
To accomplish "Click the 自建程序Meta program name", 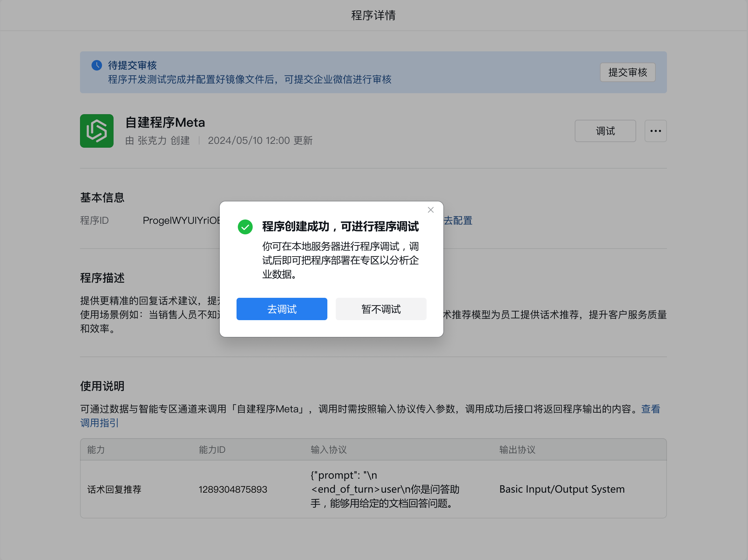I will 165,123.
